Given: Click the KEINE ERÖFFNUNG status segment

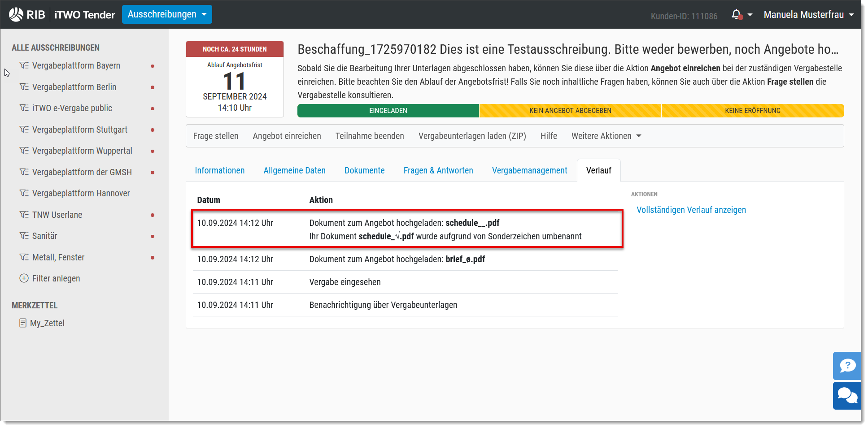Looking at the screenshot, I should point(753,111).
